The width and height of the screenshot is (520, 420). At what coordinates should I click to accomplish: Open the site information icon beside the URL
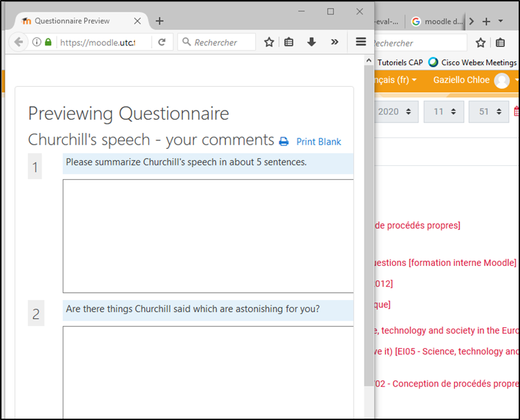point(37,42)
